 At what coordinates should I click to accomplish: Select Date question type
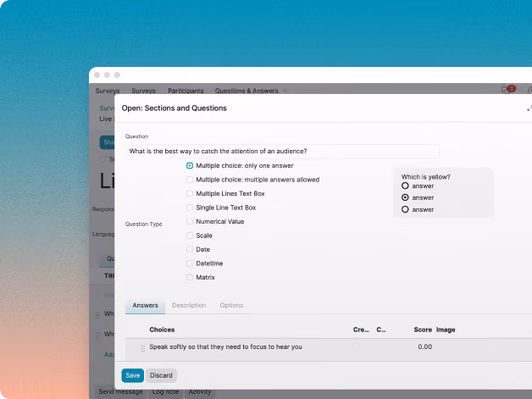click(190, 249)
